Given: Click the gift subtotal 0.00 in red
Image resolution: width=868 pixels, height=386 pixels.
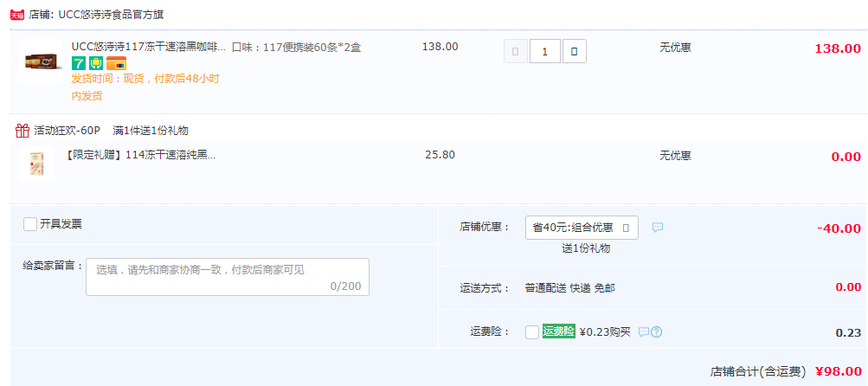Looking at the screenshot, I should (x=845, y=157).
